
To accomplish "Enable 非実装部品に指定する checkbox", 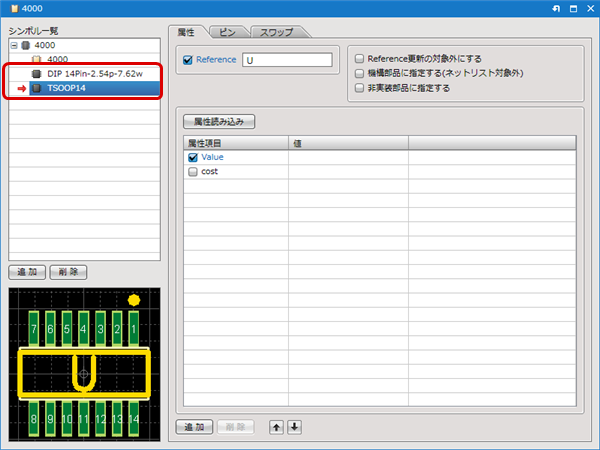I will (359, 88).
